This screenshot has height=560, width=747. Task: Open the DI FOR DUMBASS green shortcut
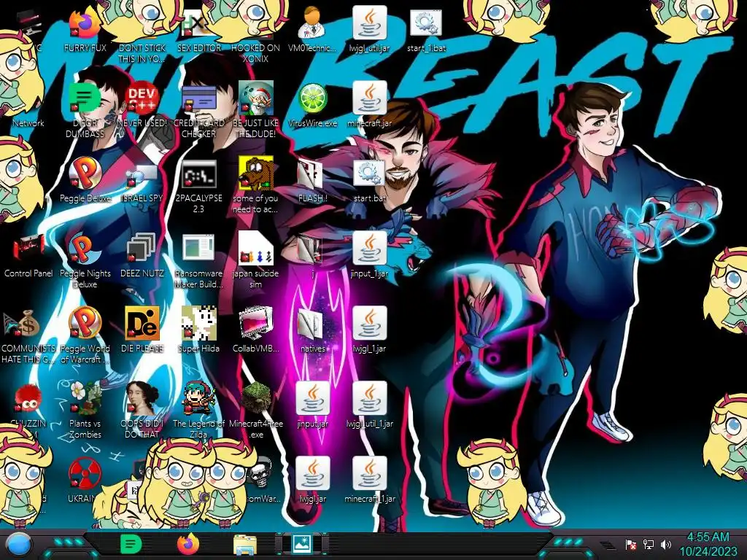[x=85, y=98]
